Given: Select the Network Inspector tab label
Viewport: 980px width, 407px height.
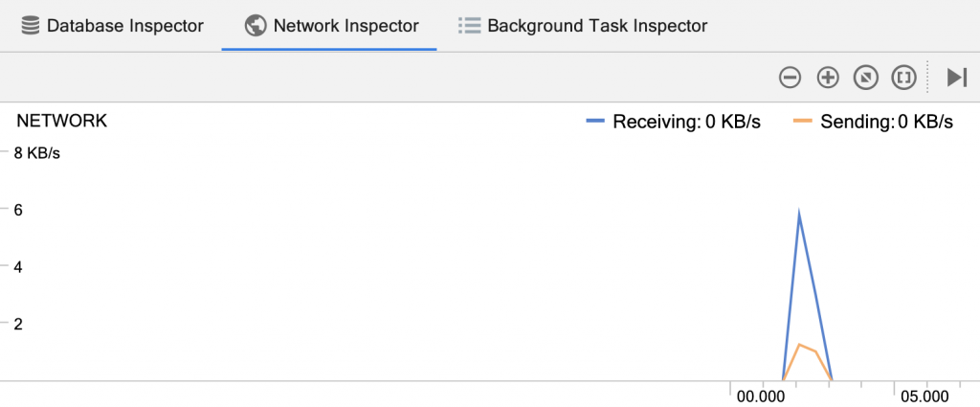Looking at the screenshot, I should click(345, 26).
